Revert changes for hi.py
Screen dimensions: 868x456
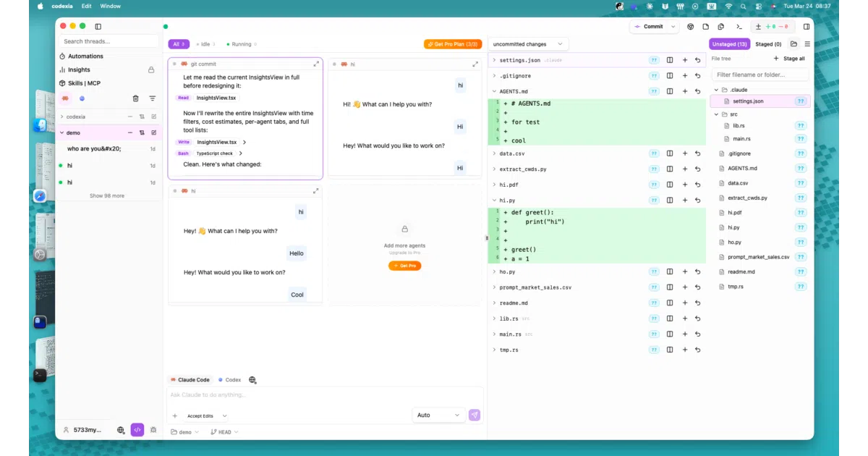pyautogui.click(x=697, y=200)
